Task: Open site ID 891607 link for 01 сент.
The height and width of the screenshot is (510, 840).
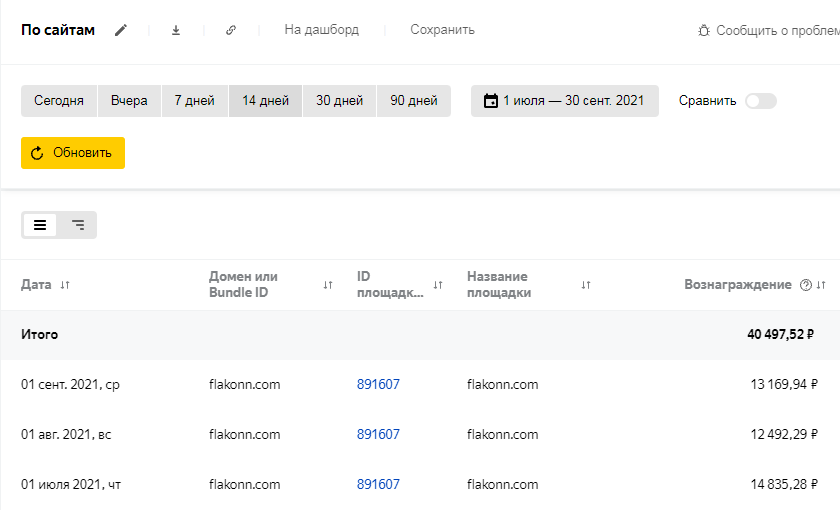Action: click(378, 384)
